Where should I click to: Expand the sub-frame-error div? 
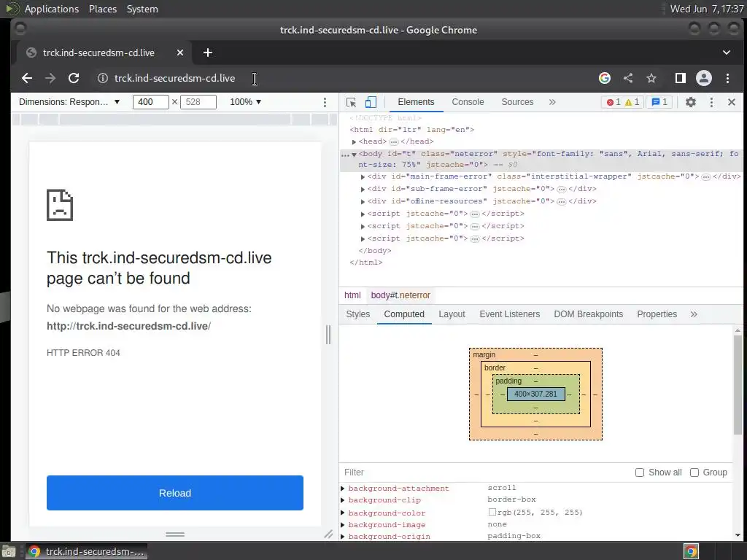pyautogui.click(x=363, y=190)
